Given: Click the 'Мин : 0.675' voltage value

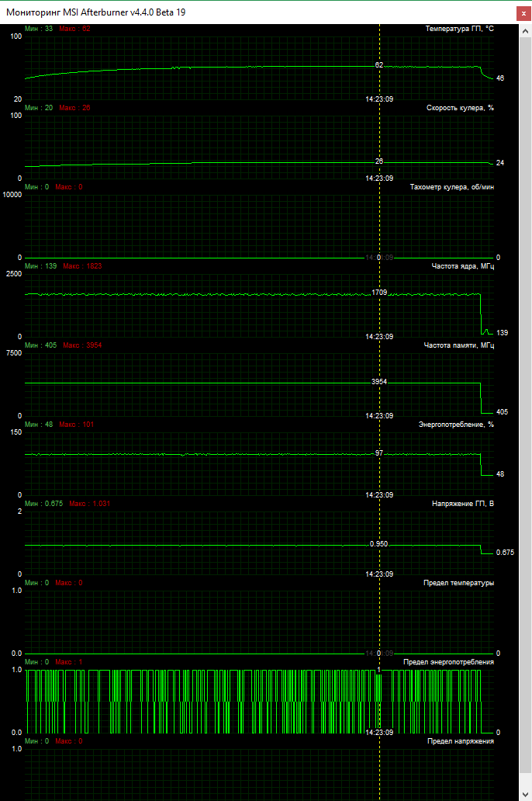Looking at the screenshot, I should click(44, 504).
